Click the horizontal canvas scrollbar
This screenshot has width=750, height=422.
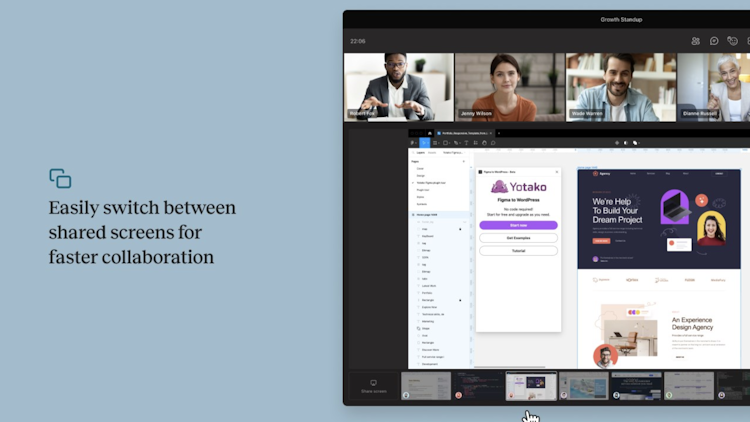(509, 367)
